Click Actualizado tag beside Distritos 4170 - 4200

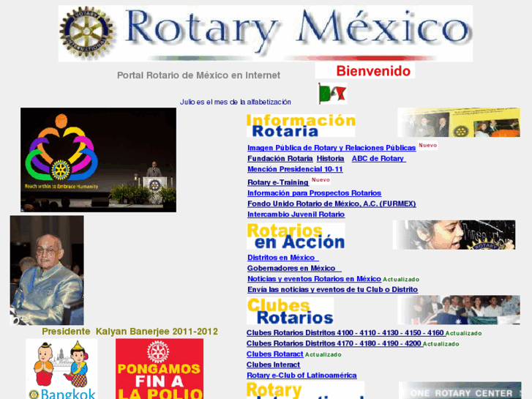(441, 344)
